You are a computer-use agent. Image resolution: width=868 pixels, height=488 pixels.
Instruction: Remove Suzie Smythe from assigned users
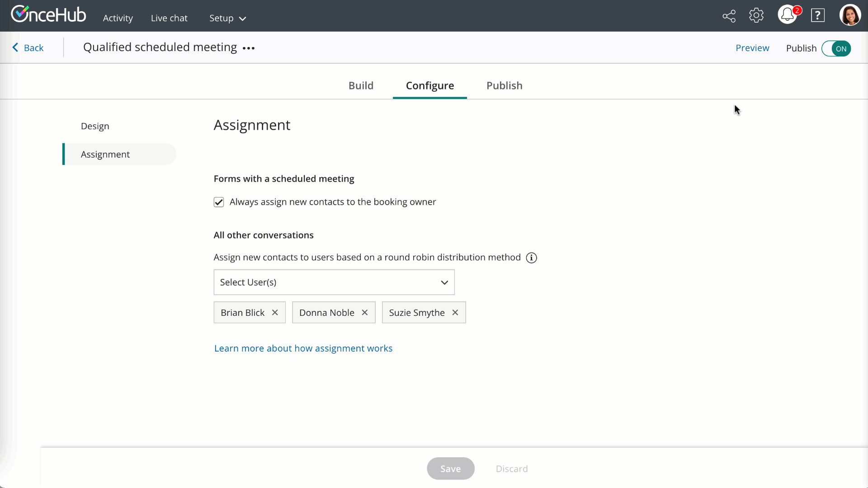pos(455,313)
